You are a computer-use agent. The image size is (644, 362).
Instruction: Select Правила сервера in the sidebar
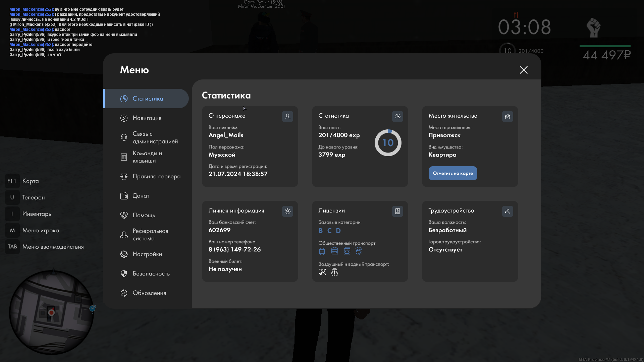click(156, 176)
